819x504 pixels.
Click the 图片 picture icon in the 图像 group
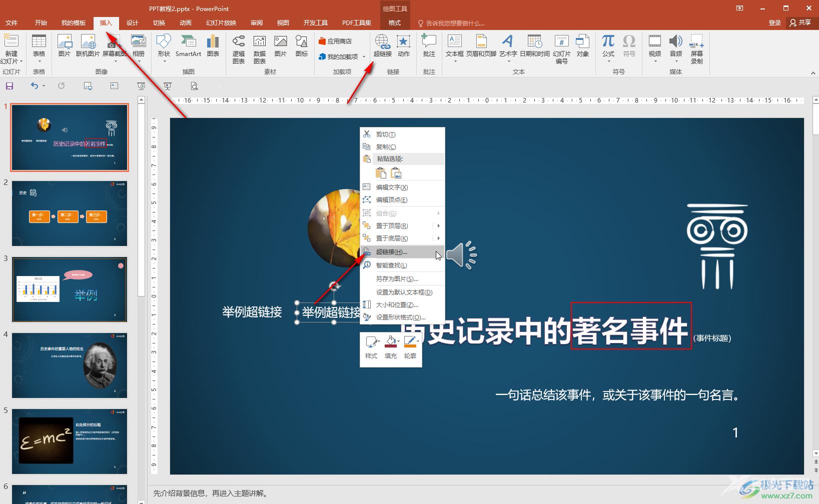(x=64, y=46)
